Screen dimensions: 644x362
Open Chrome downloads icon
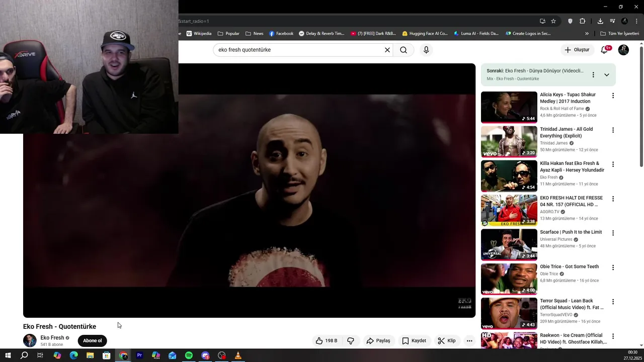click(600, 21)
